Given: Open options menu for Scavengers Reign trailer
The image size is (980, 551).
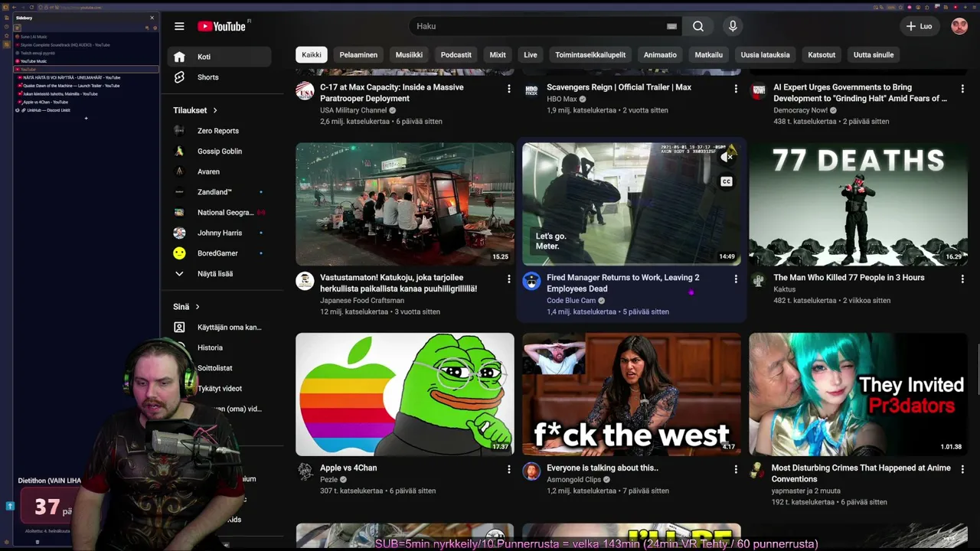Looking at the screenshot, I should (x=735, y=89).
